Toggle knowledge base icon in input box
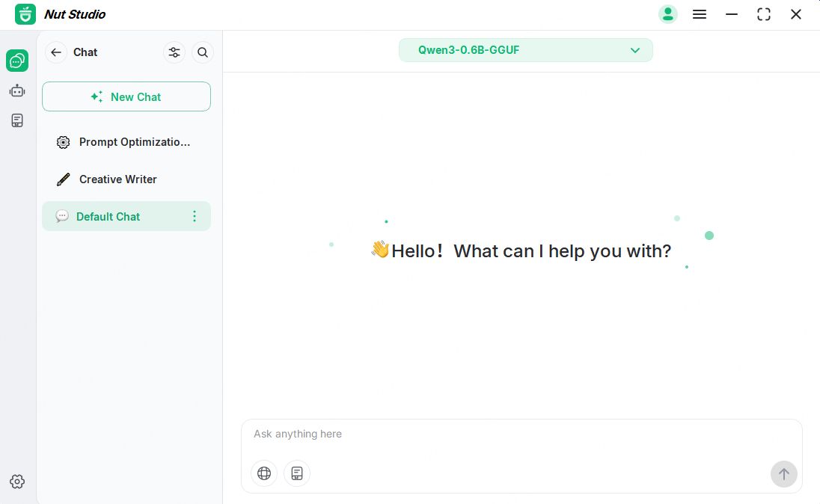 pyautogui.click(x=297, y=473)
